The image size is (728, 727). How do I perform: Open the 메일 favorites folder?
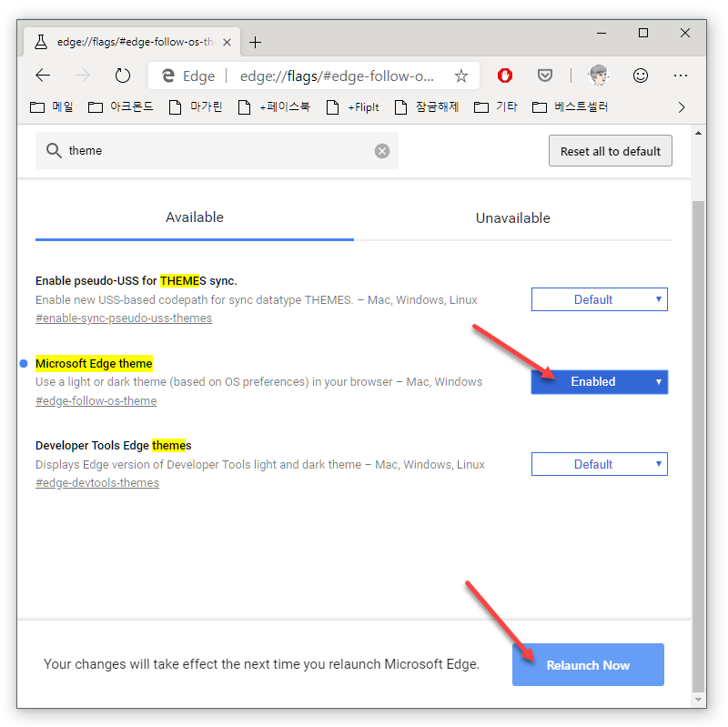point(52,107)
